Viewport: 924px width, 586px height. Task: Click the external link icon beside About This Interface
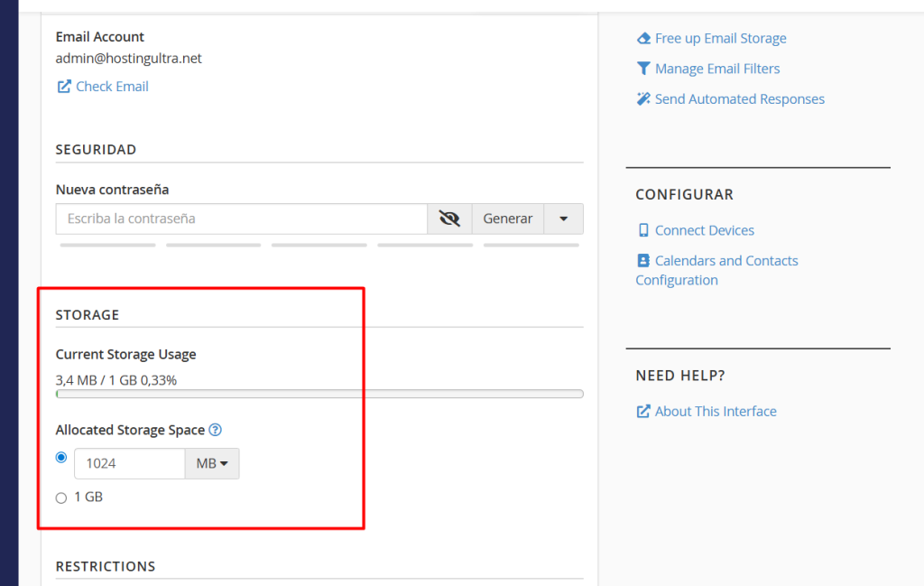pos(643,412)
